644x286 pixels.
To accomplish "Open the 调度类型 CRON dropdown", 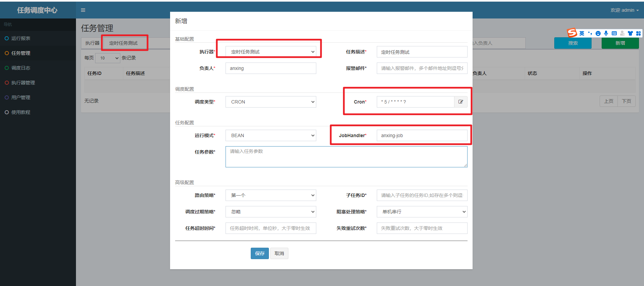I will coord(271,102).
